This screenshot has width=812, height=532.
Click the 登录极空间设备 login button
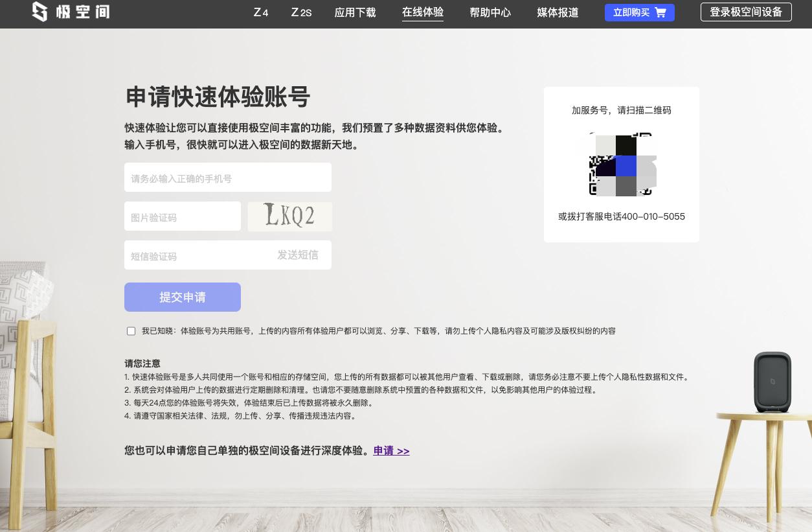point(746,12)
